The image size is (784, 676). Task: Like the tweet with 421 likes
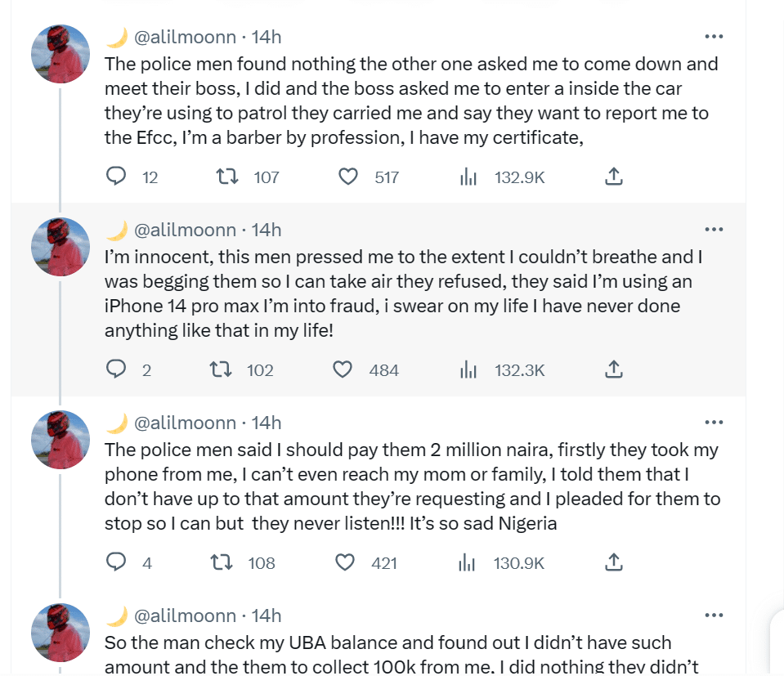pos(345,562)
